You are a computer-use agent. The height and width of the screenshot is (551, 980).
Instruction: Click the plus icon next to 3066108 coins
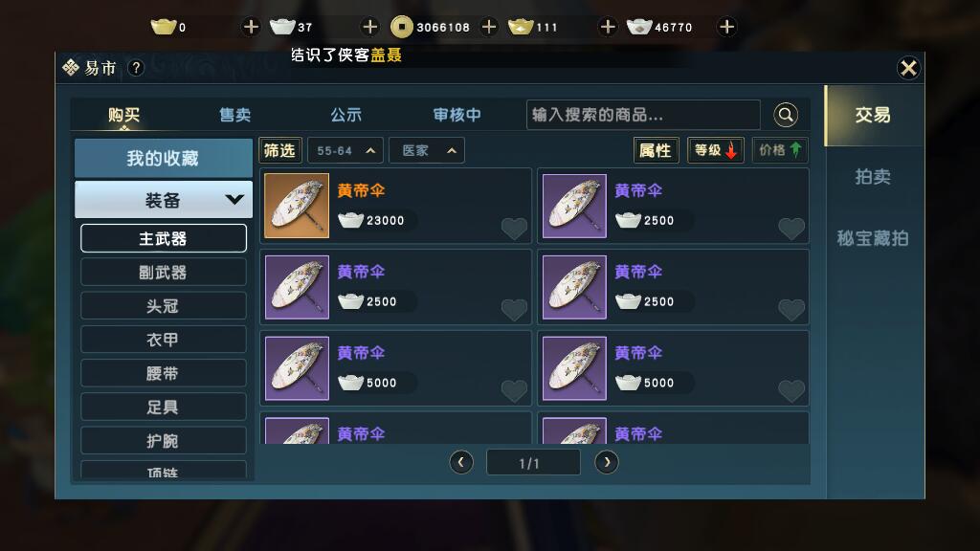click(489, 27)
